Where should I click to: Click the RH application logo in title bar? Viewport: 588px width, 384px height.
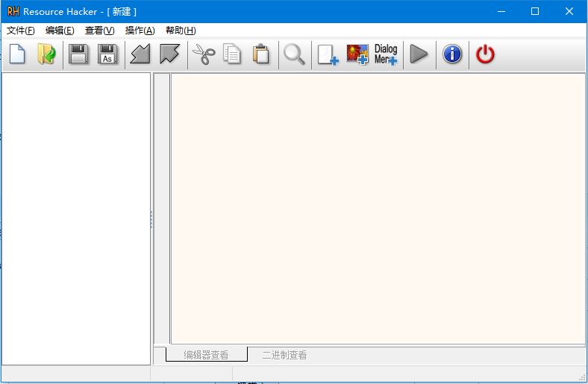tap(13, 12)
